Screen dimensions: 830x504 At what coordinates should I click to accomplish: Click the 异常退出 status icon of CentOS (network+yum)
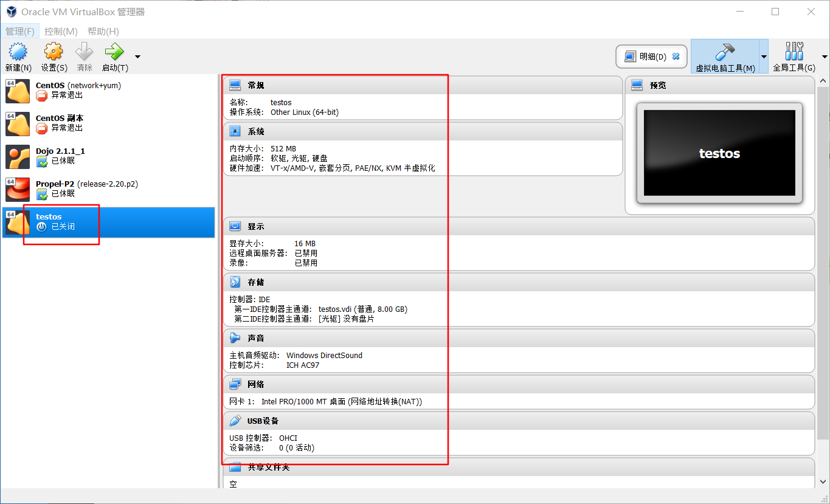tap(41, 95)
